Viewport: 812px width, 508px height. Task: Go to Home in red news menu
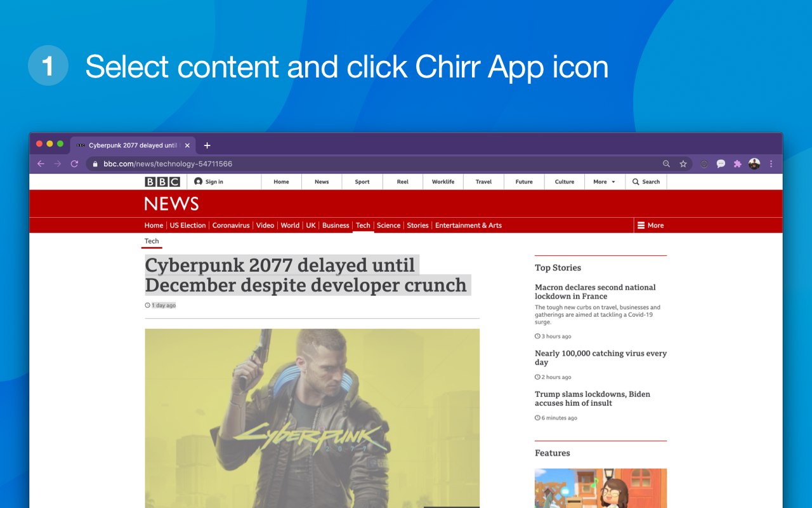(154, 225)
